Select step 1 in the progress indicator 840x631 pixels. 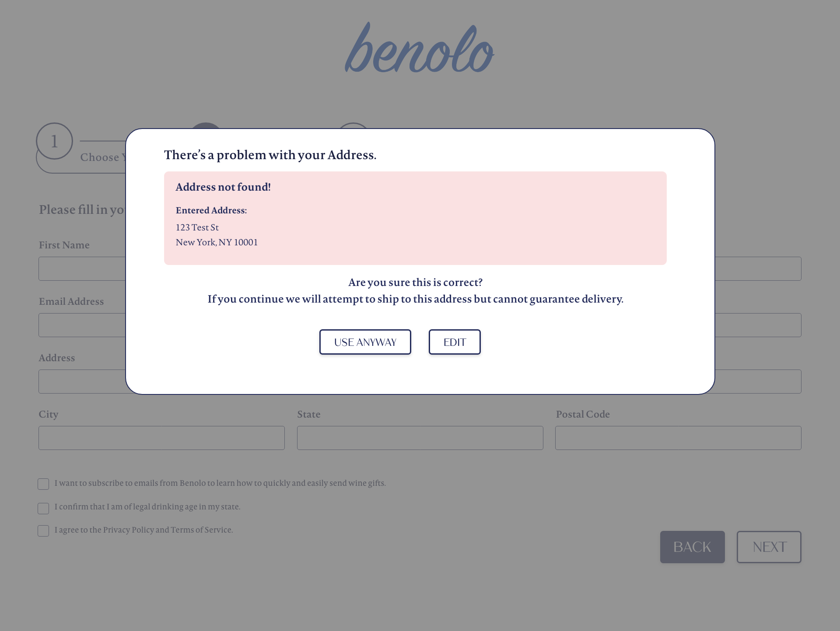pyautogui.click(x=54, y=141)
